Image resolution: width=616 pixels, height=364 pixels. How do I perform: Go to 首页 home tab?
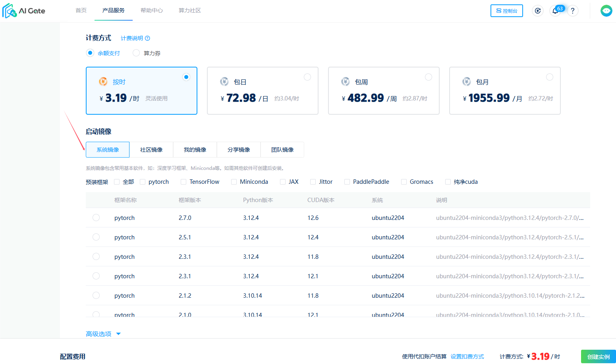click(81, 10)
